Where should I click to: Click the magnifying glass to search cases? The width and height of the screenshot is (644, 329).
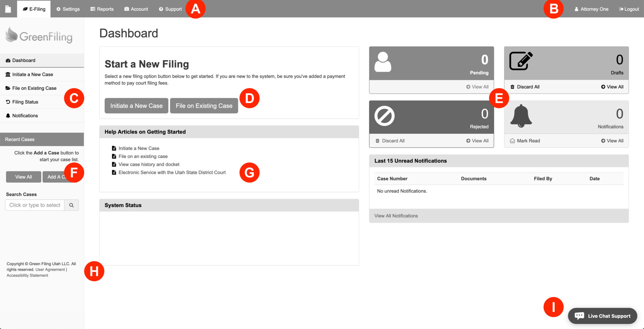(x=71, y=205)
